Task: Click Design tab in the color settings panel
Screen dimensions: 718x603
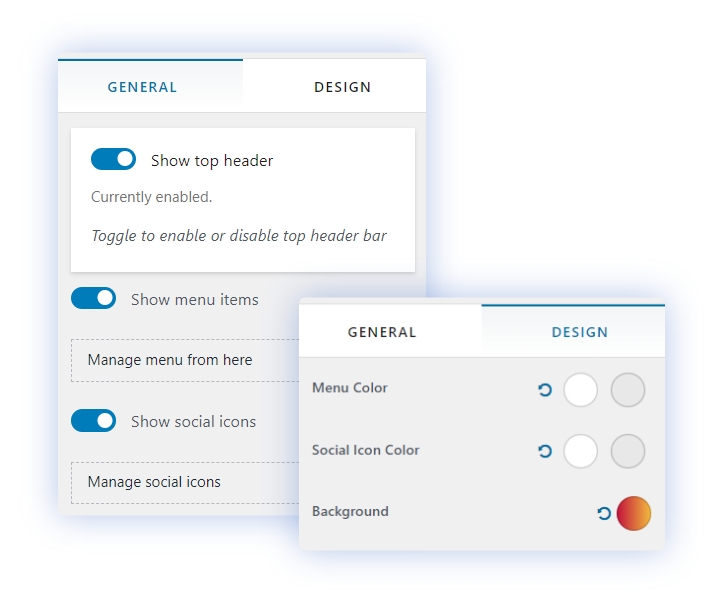Action: click(x=579, y=332)
